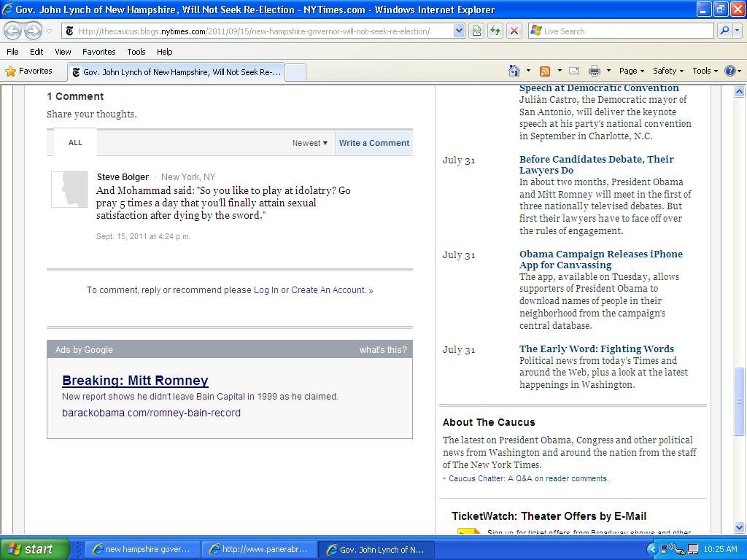This screenshot has height=560, width=747.
Task: Click the Read Mail envelope icon
Action: [575, 71]
